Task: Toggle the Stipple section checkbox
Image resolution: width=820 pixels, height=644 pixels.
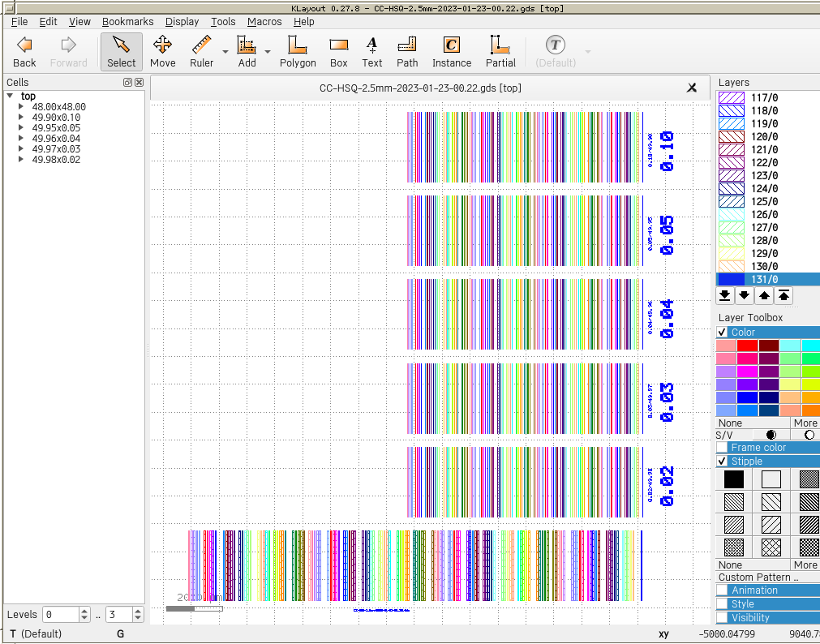Action: click(722, 461)
